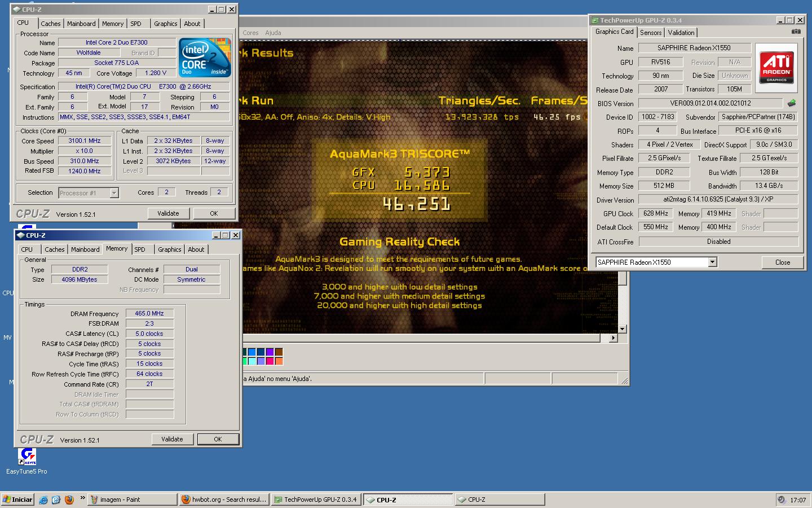The width and height of the screenshot is (812, 508).
Task: Select the SPD tab in the bottom CPU-Z window
Action: coord(140,249)
